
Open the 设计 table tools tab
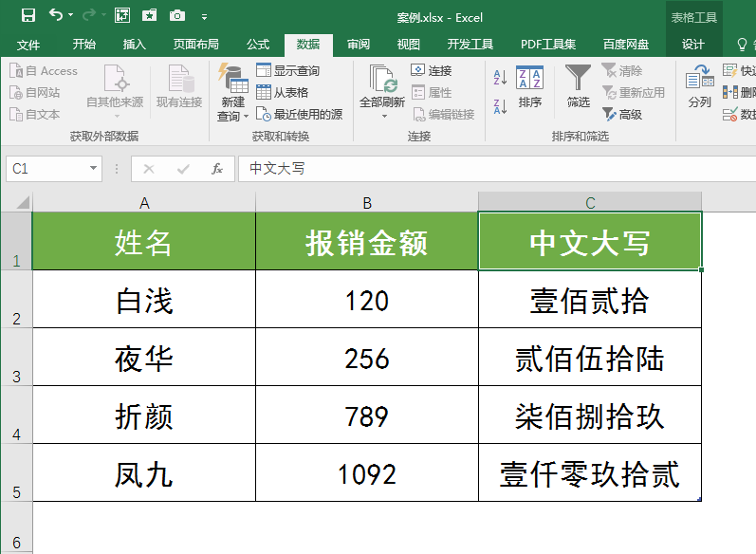[693, 45]
